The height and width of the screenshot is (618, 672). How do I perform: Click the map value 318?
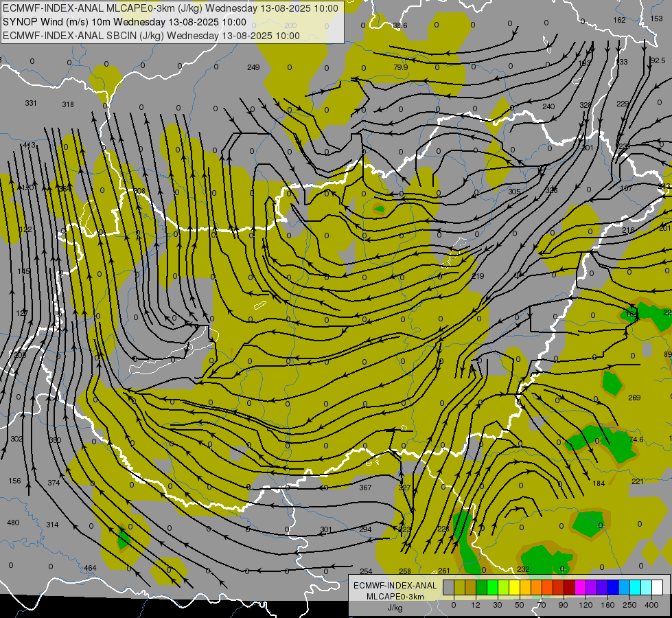(x=68, y=104)
